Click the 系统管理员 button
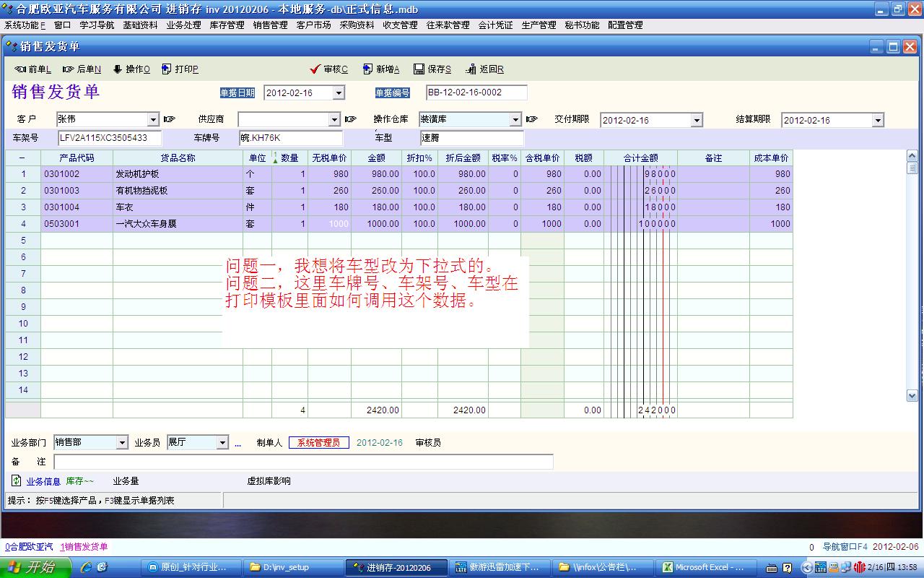The image size is (924, 578). click(318, 443)
